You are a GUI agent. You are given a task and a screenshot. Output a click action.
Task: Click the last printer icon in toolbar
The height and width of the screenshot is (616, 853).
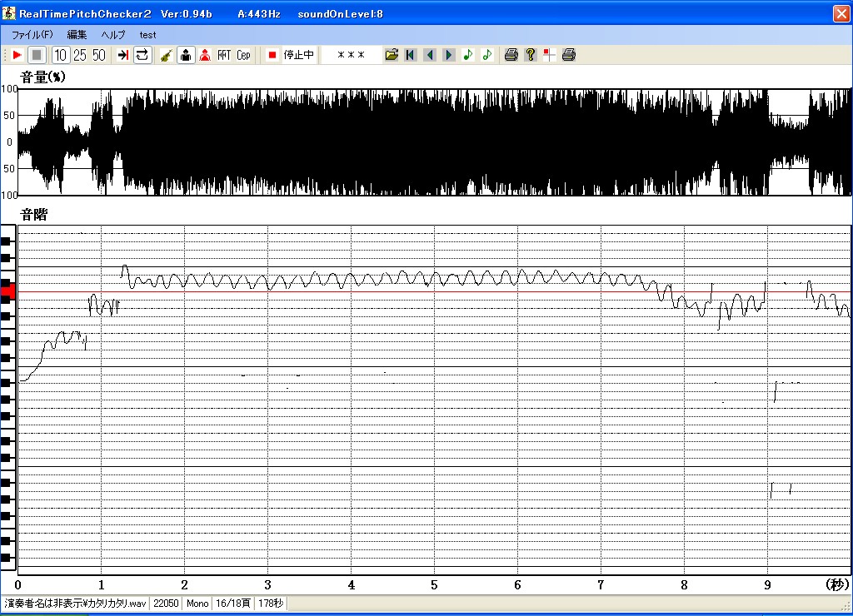568,55
